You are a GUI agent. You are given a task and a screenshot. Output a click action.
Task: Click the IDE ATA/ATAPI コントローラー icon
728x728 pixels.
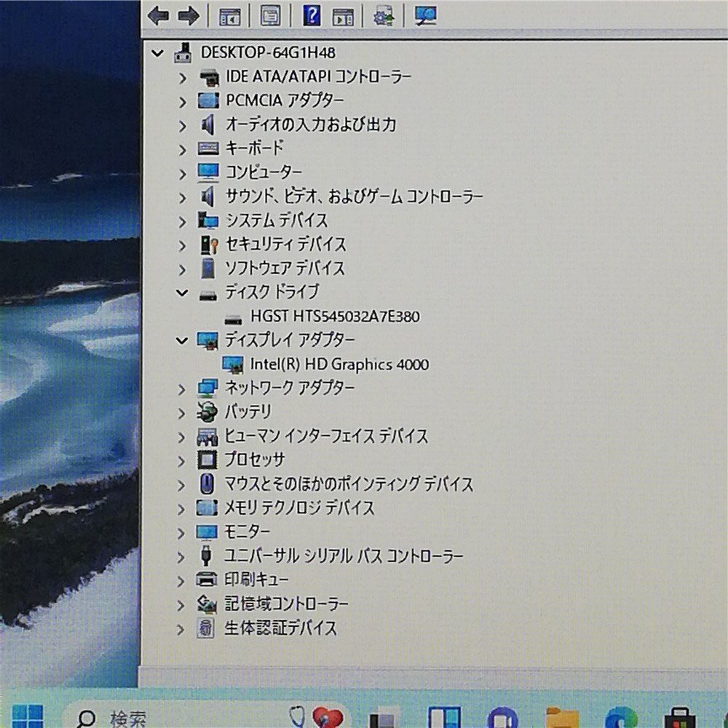click(209, 77)
